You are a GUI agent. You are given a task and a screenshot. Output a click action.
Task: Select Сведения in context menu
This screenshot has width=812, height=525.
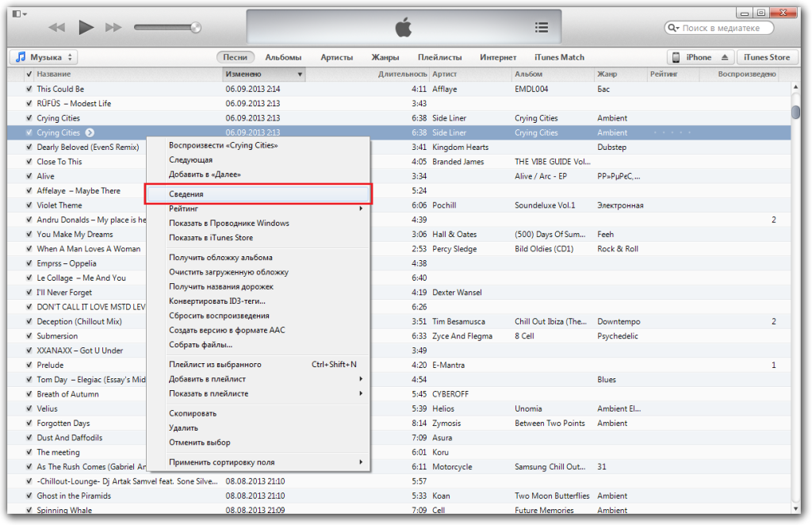click(258, 194)
